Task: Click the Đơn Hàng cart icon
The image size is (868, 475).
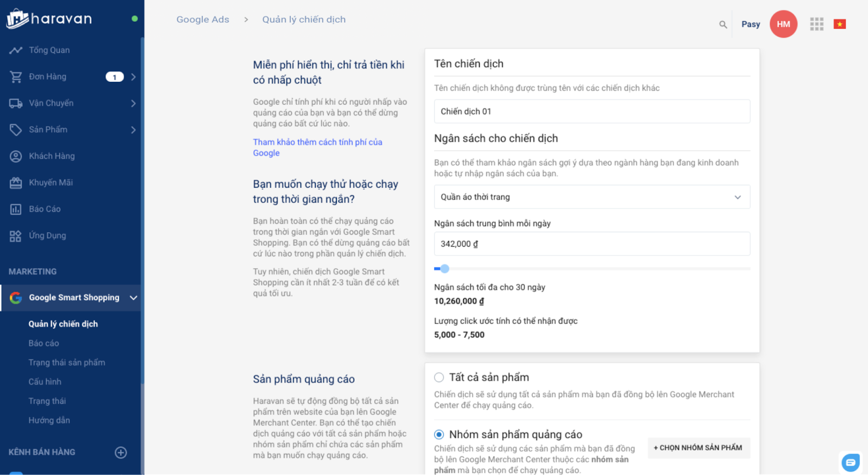Action: 16,77
